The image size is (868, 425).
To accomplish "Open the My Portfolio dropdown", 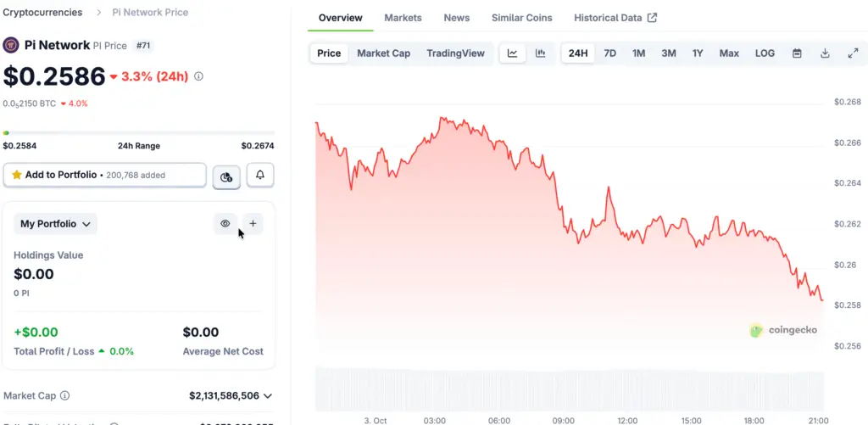I will point(56,224).
